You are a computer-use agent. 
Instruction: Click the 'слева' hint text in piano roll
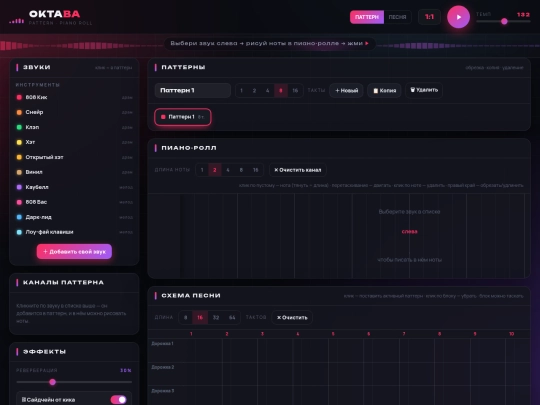409,232
